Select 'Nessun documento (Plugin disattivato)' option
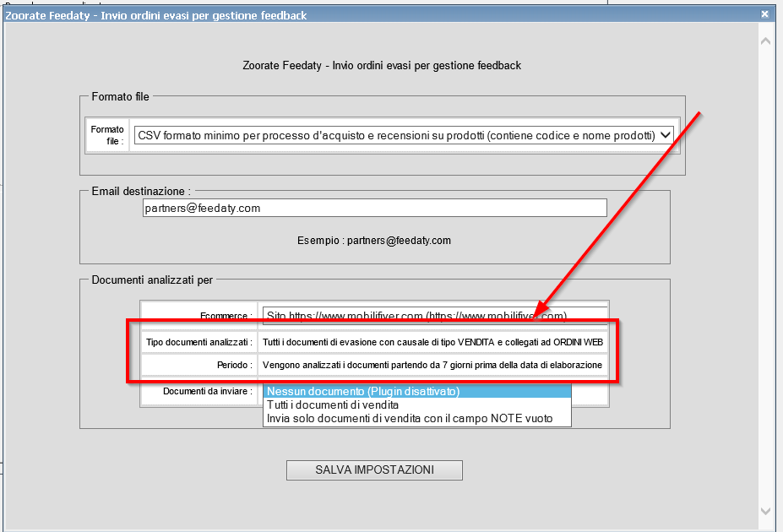This screenshot has width=783, height=532. pyautogui.click(x=417, y=391)
